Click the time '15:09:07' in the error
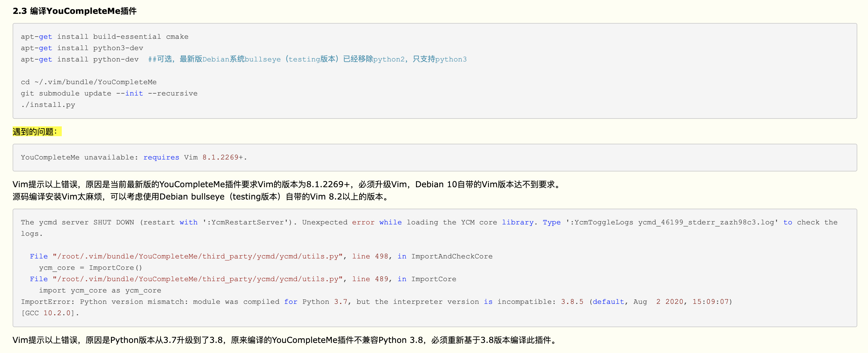868x353 pixels. 710,302
